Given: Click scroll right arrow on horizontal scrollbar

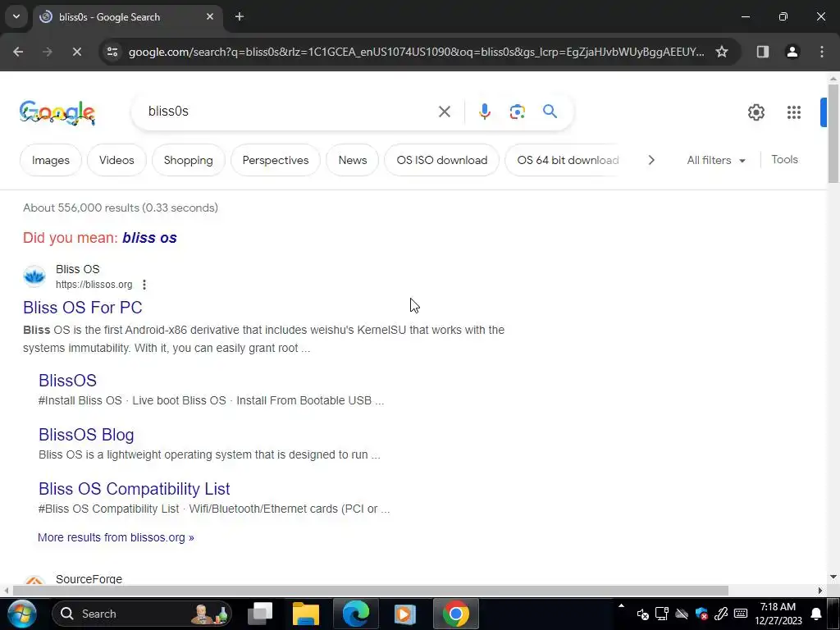Looking at the screenshot, I should point(819,591).
